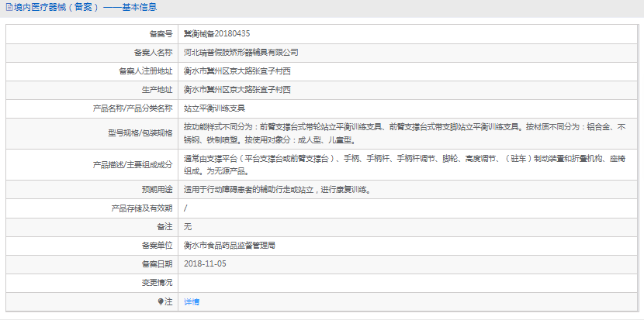Select product name 站立平衡训练支具
The height and width of the screenshot is (320, 644).
[x=214, y=108]
